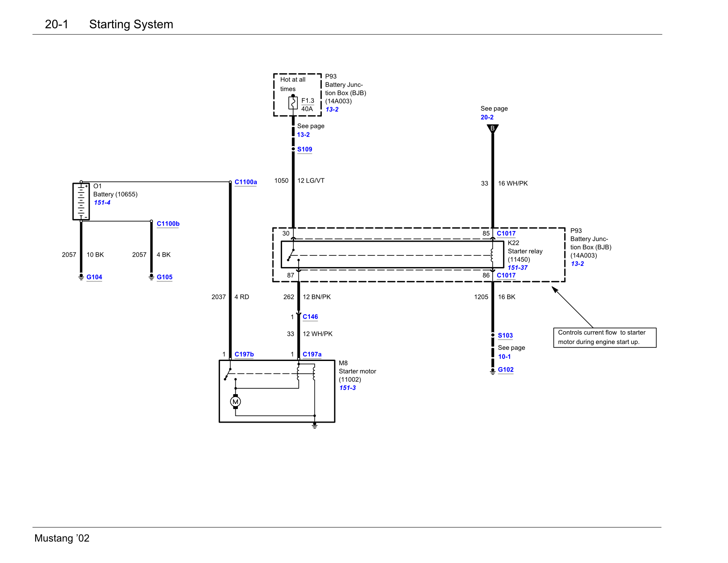Viewport: 728px width, 563px height.
Task: Click the G105 ground link
Action: pyautogui.click(x=165, y=277)
